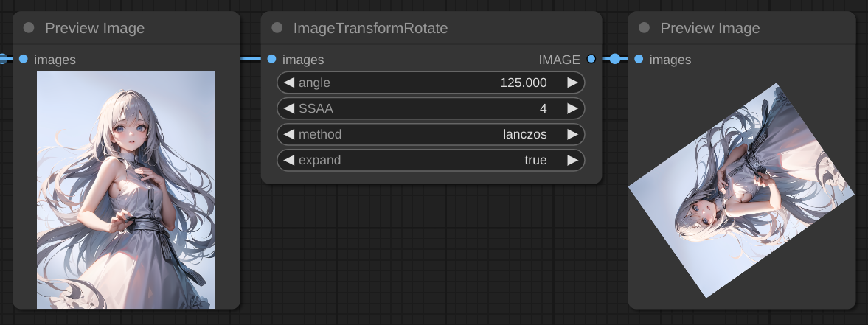Decrease angle with the left arrow

click(x=288, y=83)
